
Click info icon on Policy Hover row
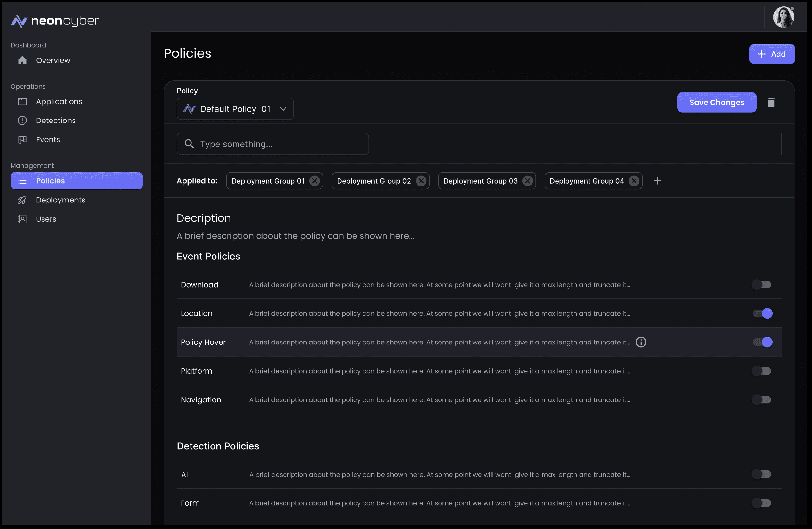(x=641, y=342)
